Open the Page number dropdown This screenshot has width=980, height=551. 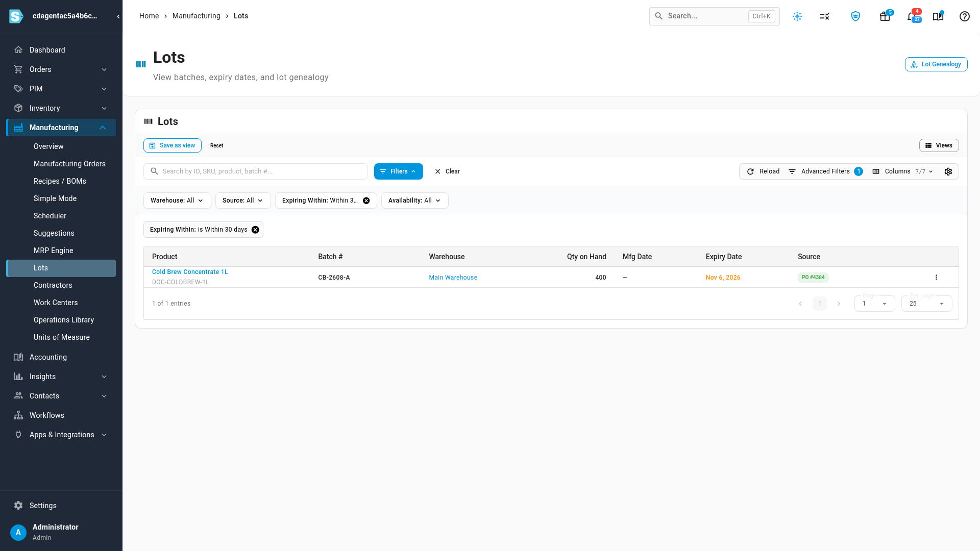[x=874, y=304]
